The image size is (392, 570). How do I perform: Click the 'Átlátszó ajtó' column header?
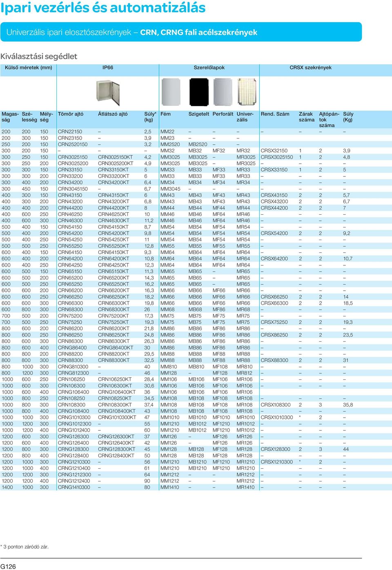point(113,114)
